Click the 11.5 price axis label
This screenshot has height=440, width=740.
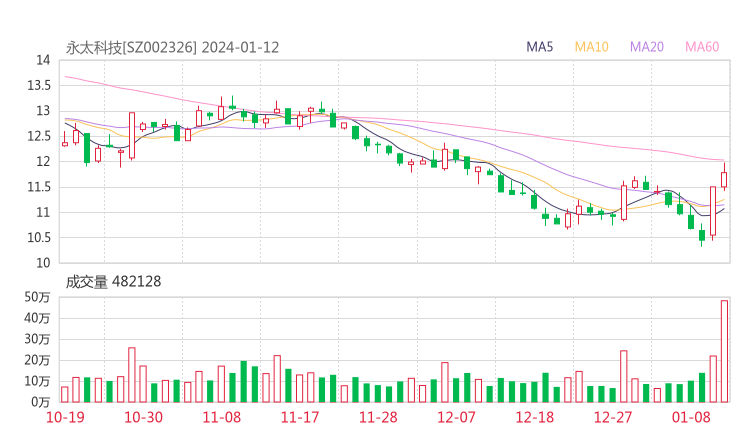pos(39,187)
